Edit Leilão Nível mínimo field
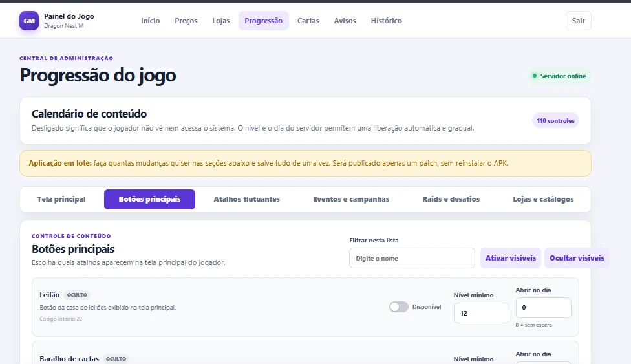This screenshot has width=631, height=364. [x=481, y=313]
